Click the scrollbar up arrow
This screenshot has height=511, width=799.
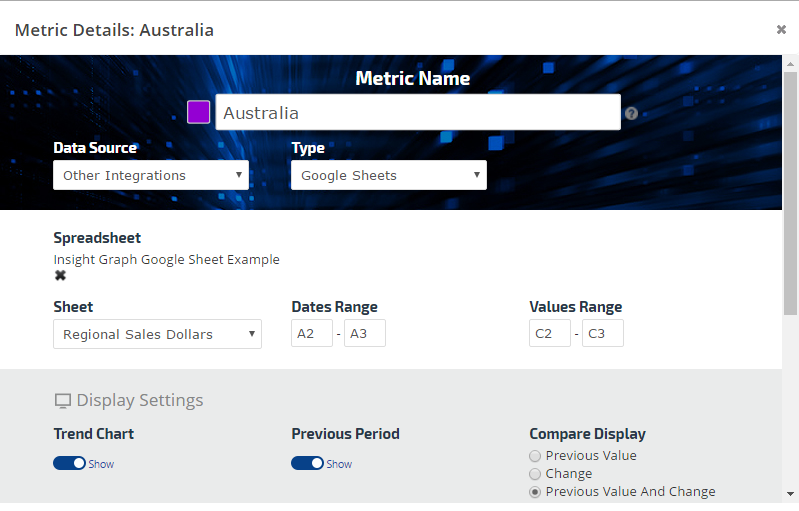[x=791, y=64]
